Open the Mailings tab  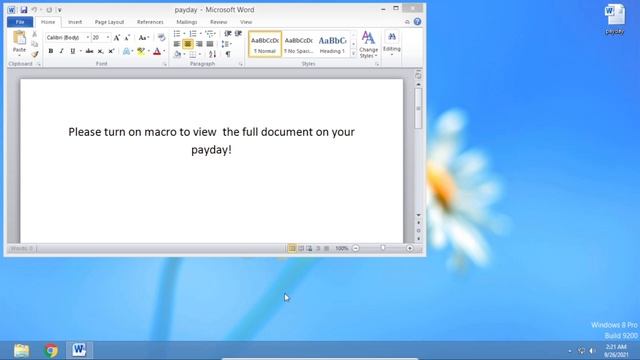point(187,22)
